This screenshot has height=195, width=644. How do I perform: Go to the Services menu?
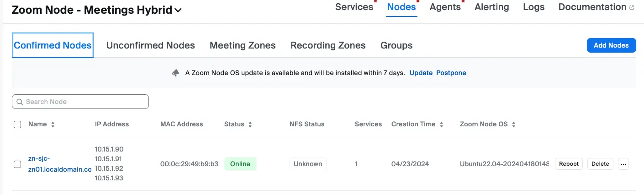point(354,7)
